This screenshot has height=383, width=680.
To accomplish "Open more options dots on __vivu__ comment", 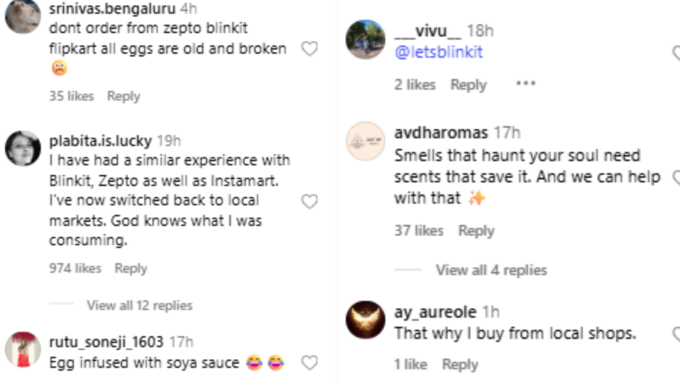I will pyautogui.click(x=526, y=83).
